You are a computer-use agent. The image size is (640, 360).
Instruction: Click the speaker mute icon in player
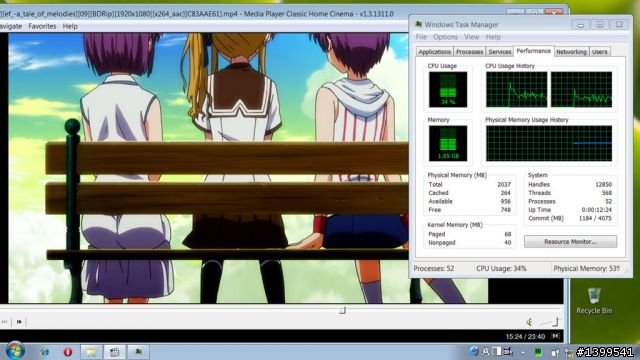pos(529,322)
